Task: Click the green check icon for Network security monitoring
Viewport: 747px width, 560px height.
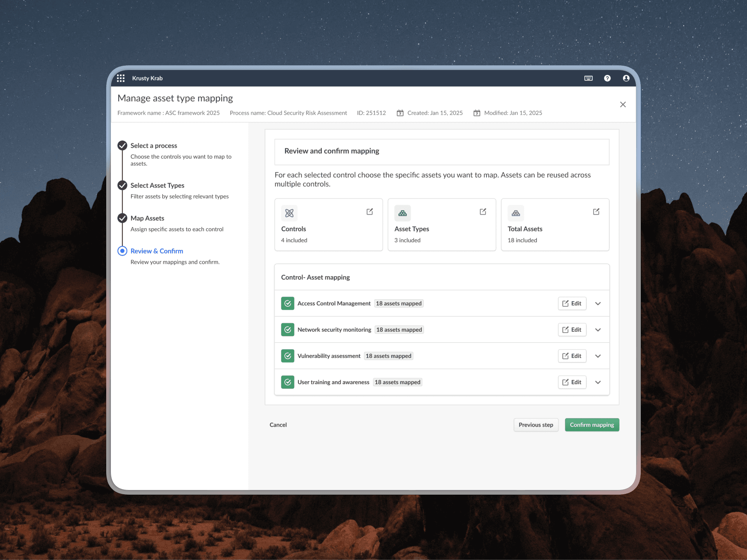Action: 288,330
